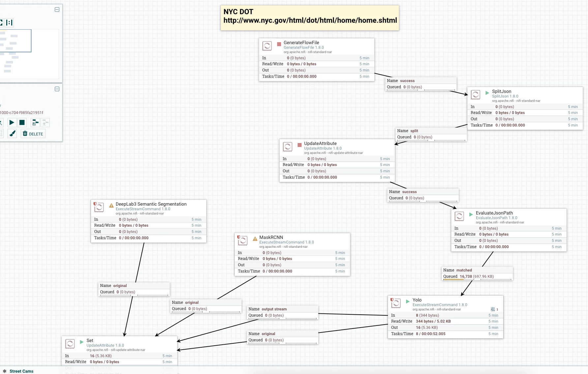Click the MaskRCNN processor icon
Screen dimensions: 588x374
coord(243,241)
